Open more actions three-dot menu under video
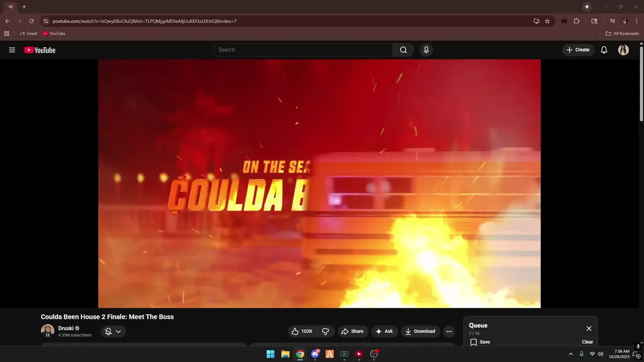Screen dimensions: 644x362 click(449, 331)
